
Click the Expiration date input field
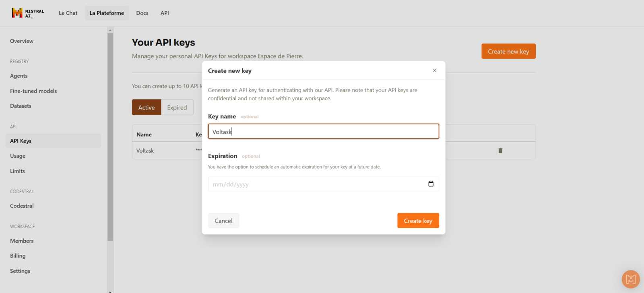(x=324, y=184)
